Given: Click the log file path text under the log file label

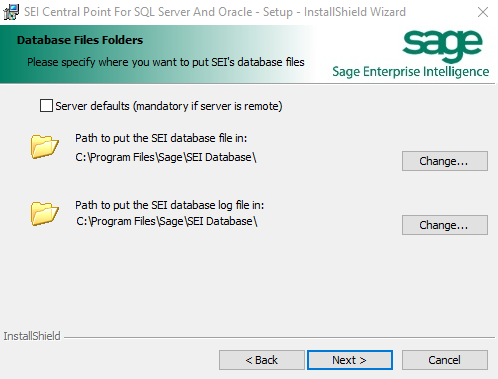Looking at the screenshot, I should click(x=167, y=221).
